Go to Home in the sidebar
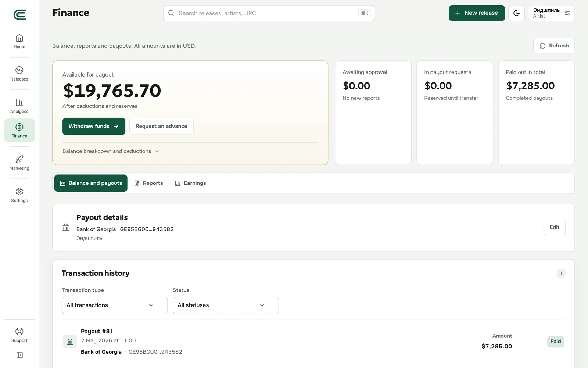588x368 pixels. point(19,42)
